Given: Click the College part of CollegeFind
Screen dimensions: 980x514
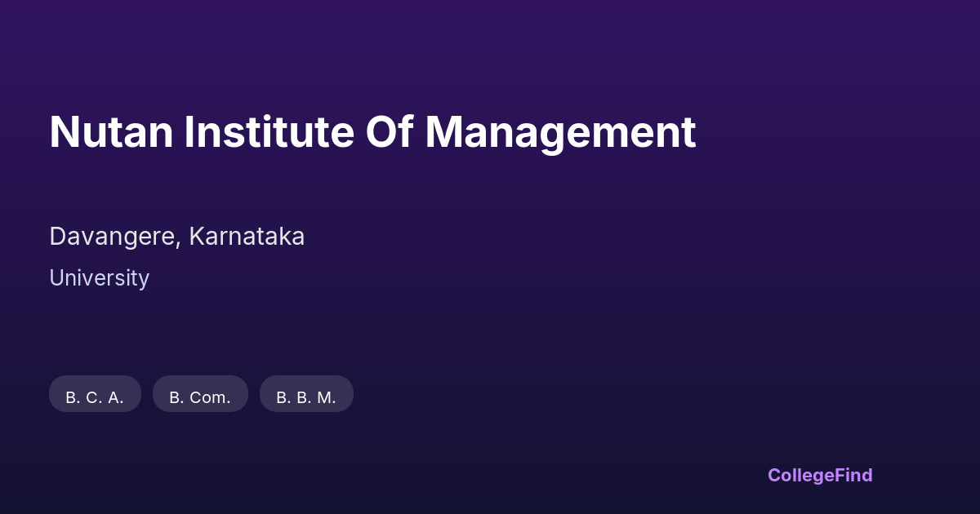Looking at the screenshot, I should [x=800, y=475].
